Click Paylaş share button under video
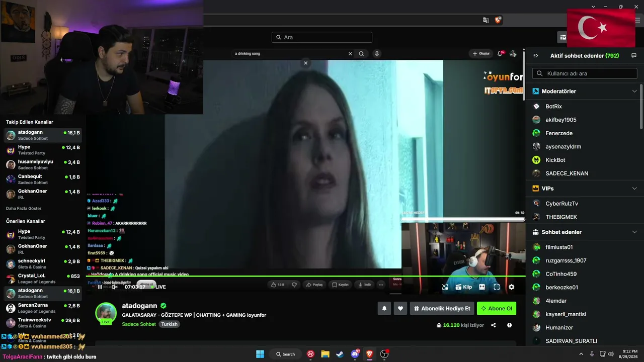This screenshot has height=362, width=644. [x=314, y=285]
